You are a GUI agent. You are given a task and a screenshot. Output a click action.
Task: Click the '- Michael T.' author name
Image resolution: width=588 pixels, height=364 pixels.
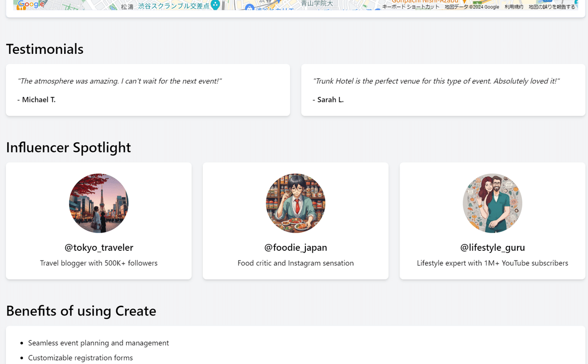36,99
